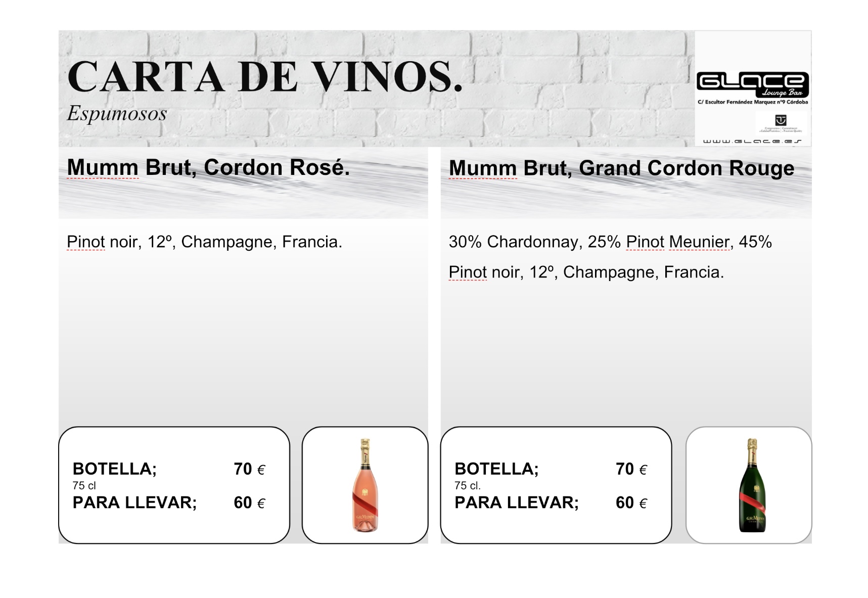The height and width of the screenshot is (598, 868).
Task: Click the Cordon Rosé BOTELLA label
Action: [115, 469]
